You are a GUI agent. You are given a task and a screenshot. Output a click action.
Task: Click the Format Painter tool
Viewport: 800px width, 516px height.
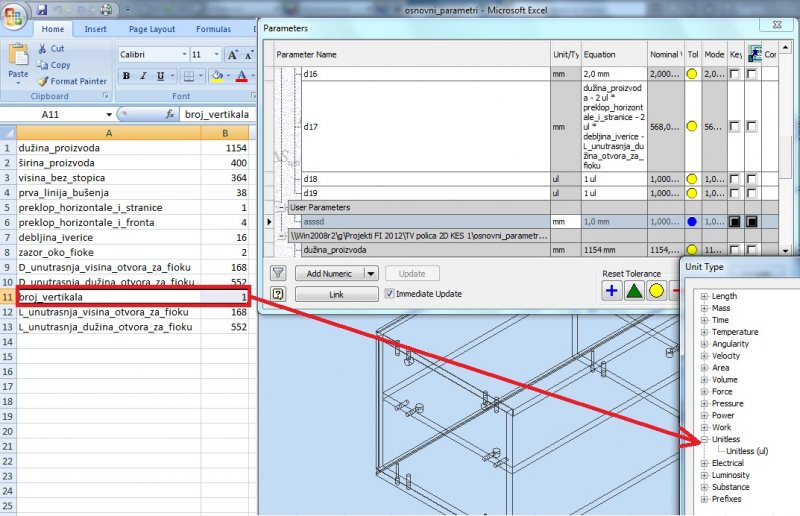click(70, 81)
